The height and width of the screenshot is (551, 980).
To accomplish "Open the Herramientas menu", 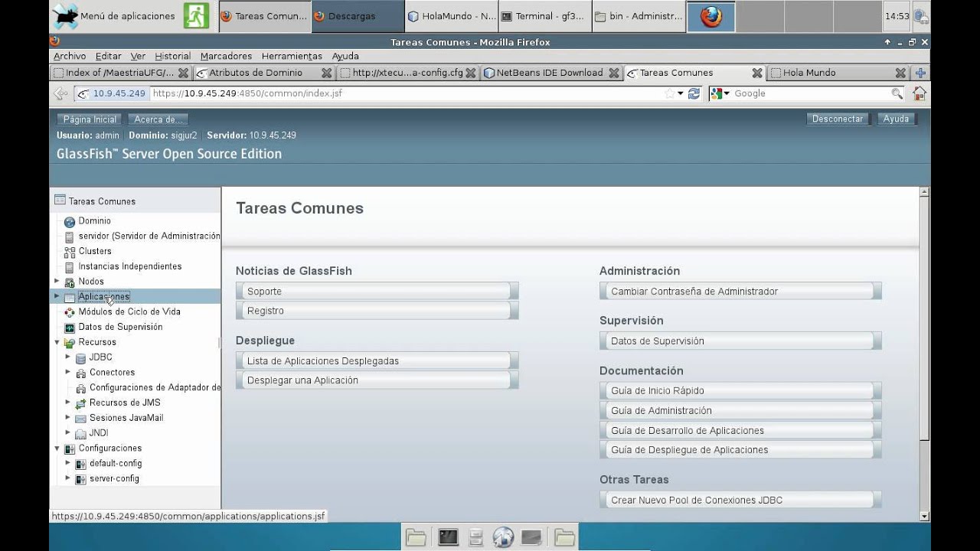I will pos(292,56).
